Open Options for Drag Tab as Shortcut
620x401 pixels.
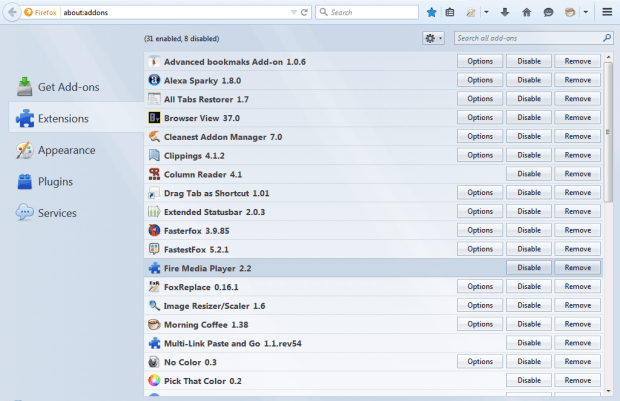coord(480,193)
